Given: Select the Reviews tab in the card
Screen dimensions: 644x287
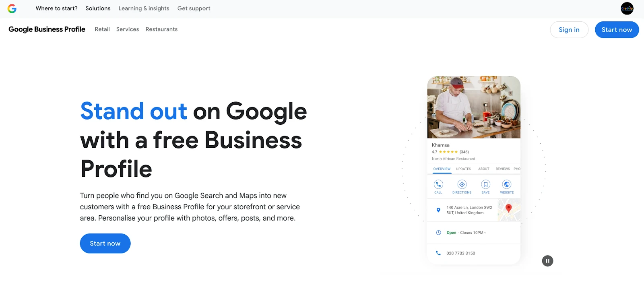Looking at the screenshot, I should click(x=503, y=169).
